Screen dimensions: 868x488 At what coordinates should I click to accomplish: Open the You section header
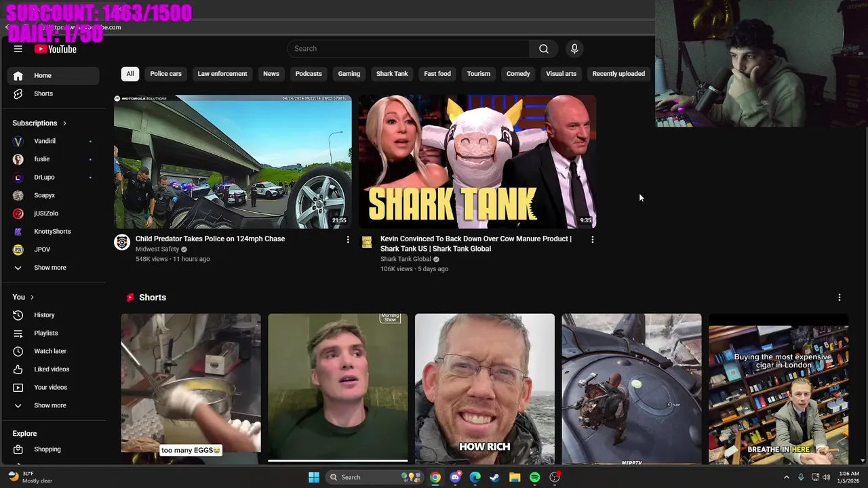point(23,297)
